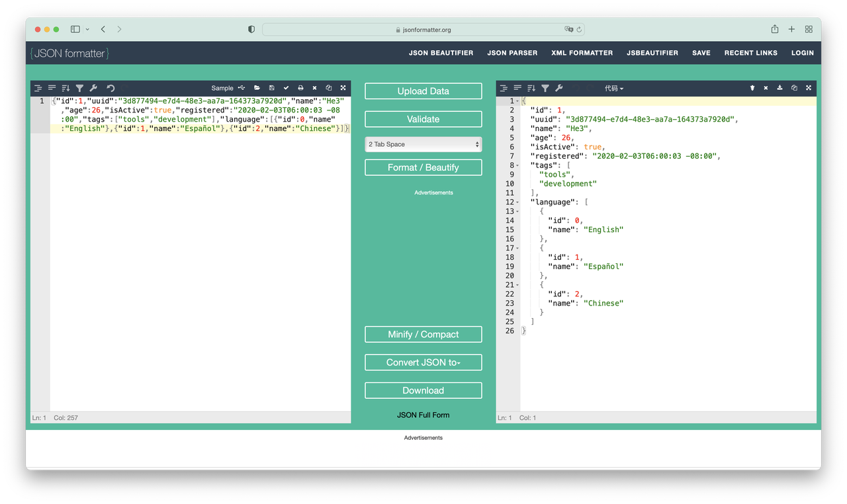Click inside the left JSON input editor
847x504 pixels.
click(x=201, y=253)
